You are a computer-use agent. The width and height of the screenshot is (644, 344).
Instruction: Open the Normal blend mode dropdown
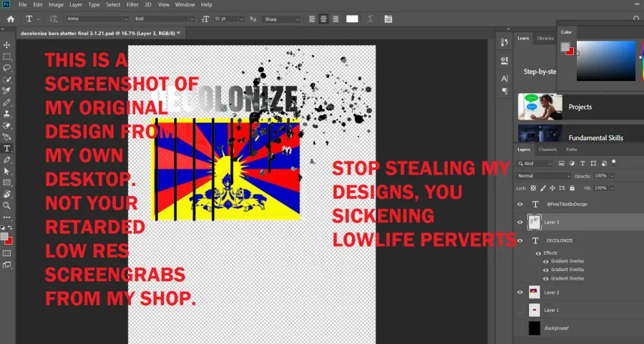[x=545, y=176]
